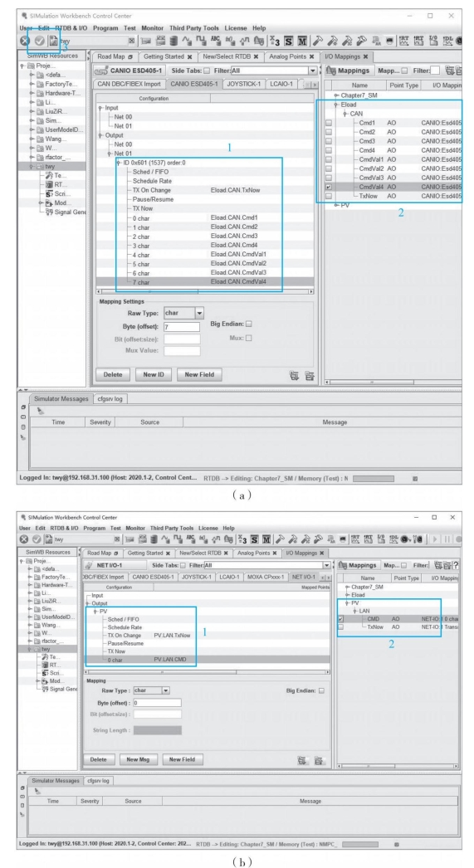Click the New Field button in window (a)
474x868 pixels.
(x=199, y=375)
